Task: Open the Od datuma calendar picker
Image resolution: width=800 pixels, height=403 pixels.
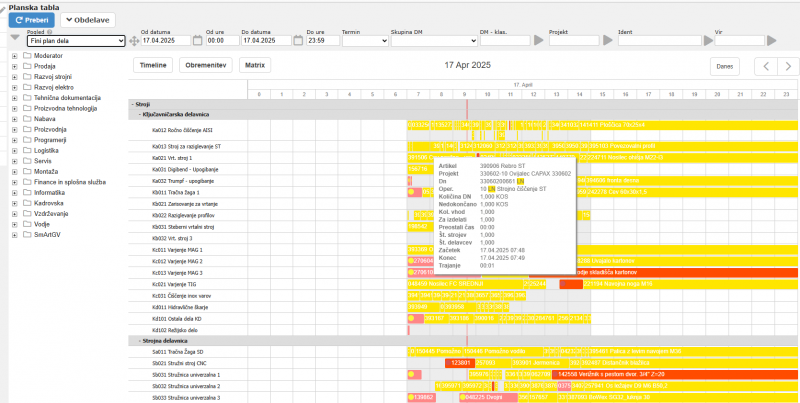Action: click(x=199, y=41)
